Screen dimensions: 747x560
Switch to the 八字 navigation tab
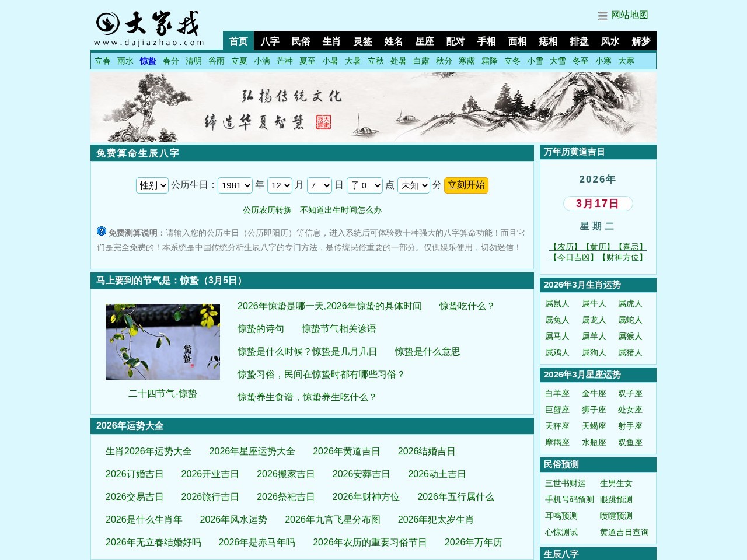pyautogui.click(x=269, y=41)
